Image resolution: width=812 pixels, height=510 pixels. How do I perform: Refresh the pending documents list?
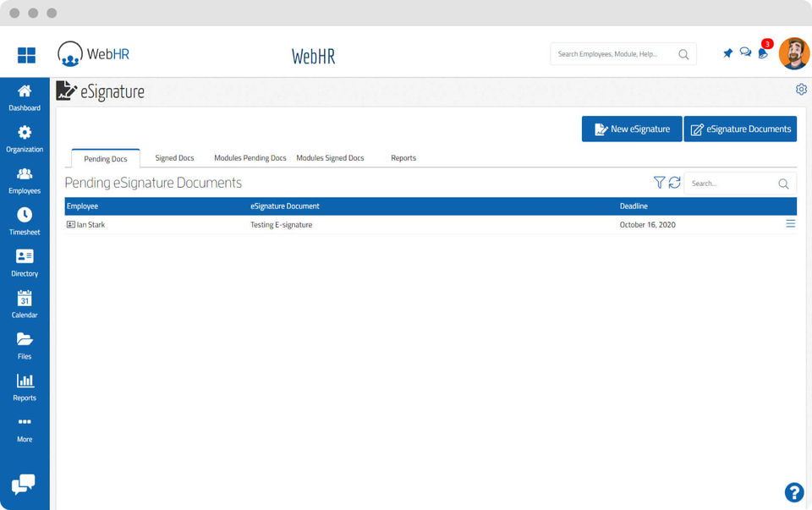(x=674, y=182)
